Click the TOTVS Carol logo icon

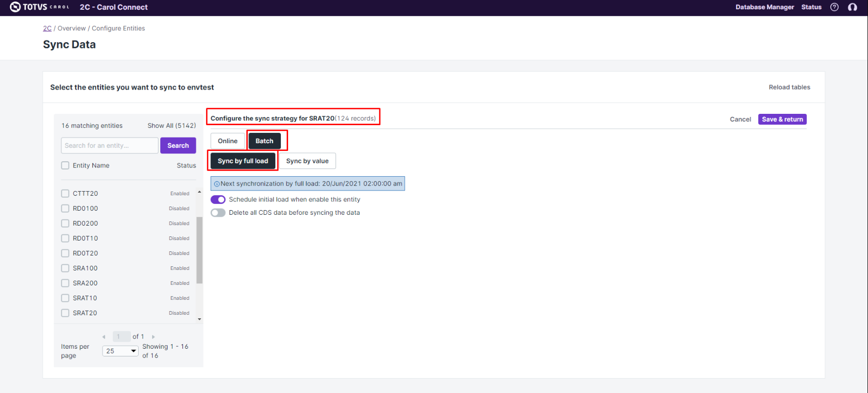click(x=15, y=7)
